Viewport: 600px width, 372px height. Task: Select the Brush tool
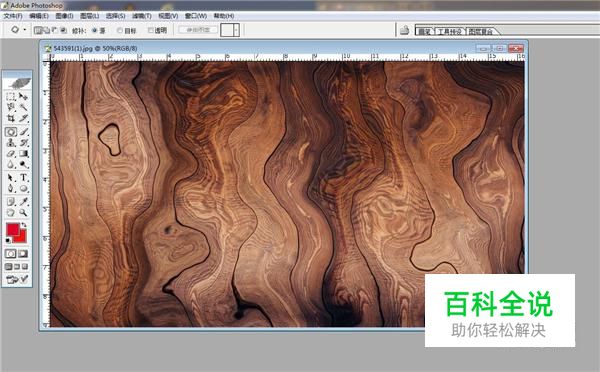pyautogui.click(x=23, y=132)
